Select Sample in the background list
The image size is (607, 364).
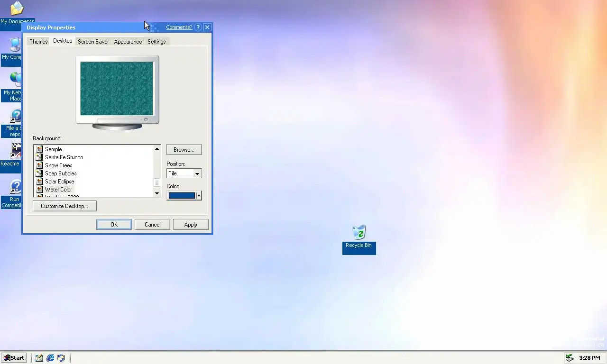click(x=54, y=149)
